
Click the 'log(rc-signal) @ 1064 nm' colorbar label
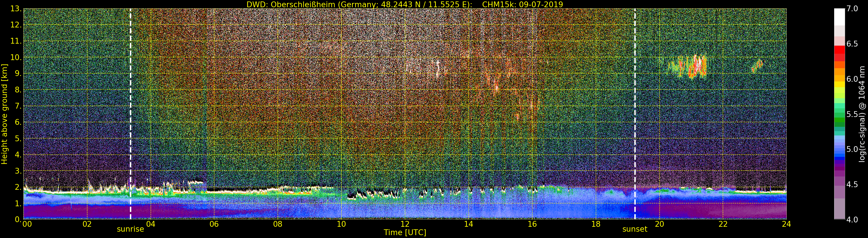click(x=862, y=114)
